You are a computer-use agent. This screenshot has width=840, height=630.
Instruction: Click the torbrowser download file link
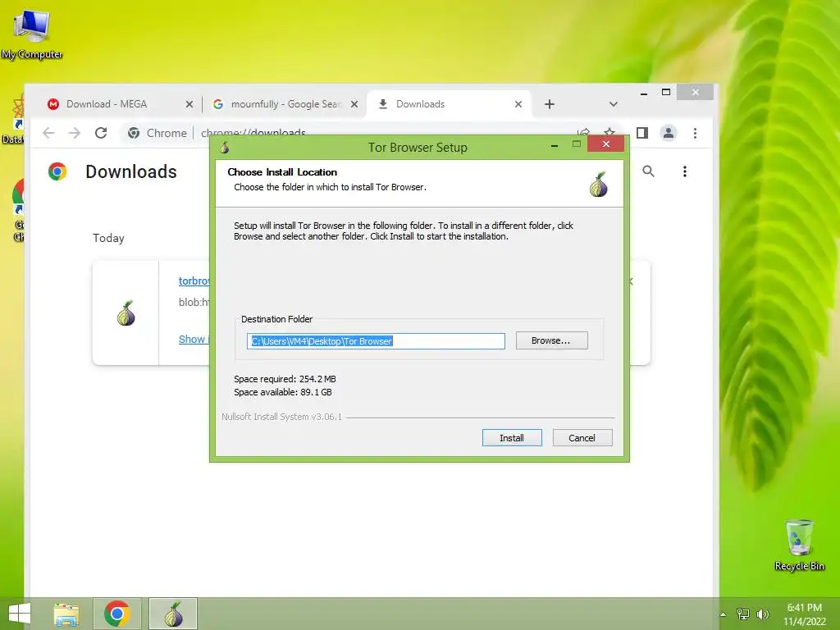(x=194, y=281)
